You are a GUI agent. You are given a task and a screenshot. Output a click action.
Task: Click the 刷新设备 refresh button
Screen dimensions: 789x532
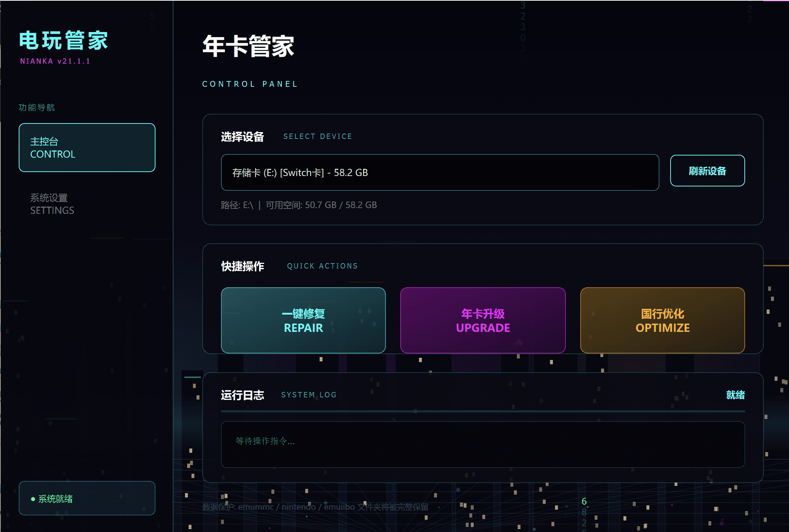click(707, 171)
